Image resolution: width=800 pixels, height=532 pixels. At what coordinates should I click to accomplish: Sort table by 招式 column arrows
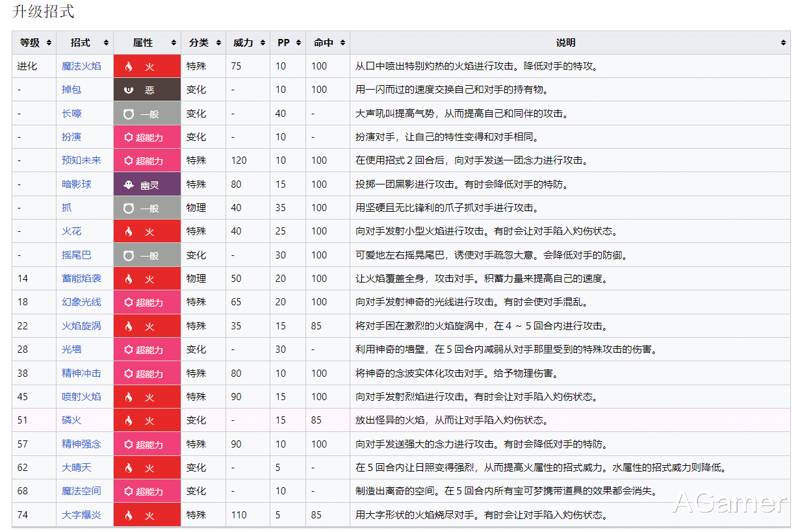(x=107, y=43)
